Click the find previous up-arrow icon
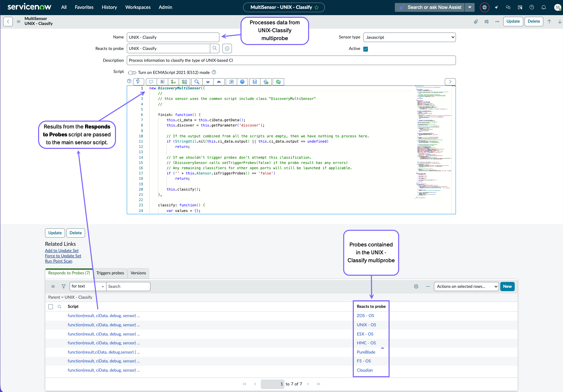 pos(219,82)
